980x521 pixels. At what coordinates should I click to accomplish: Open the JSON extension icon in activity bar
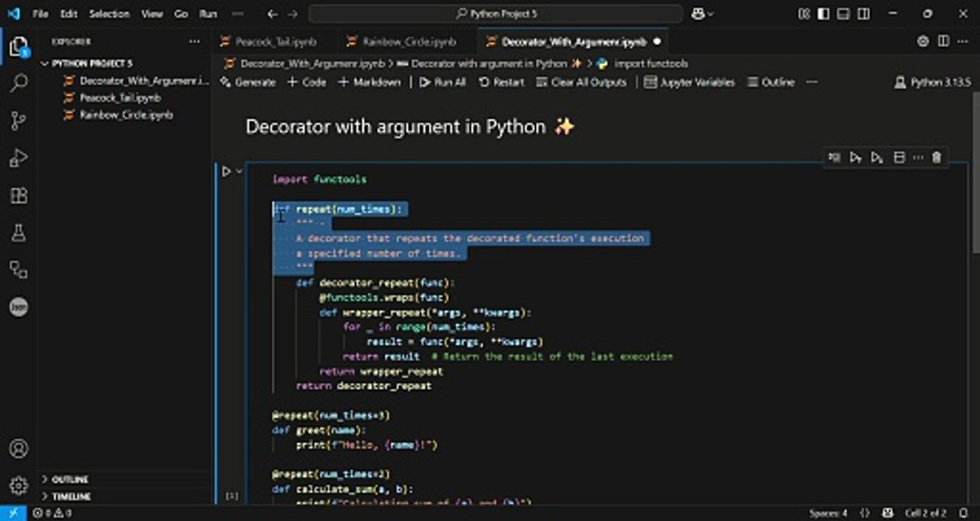(x=19, y=307)
